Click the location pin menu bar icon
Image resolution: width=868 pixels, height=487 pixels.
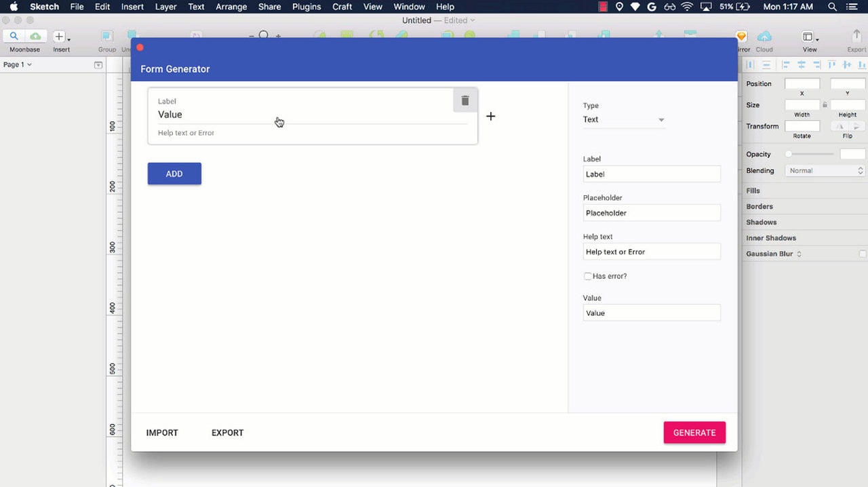click(619, 7)
